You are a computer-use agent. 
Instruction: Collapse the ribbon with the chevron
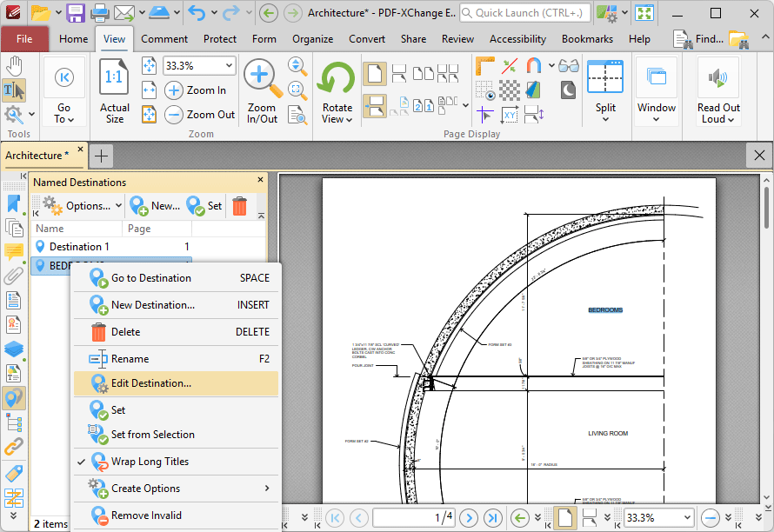764,37
